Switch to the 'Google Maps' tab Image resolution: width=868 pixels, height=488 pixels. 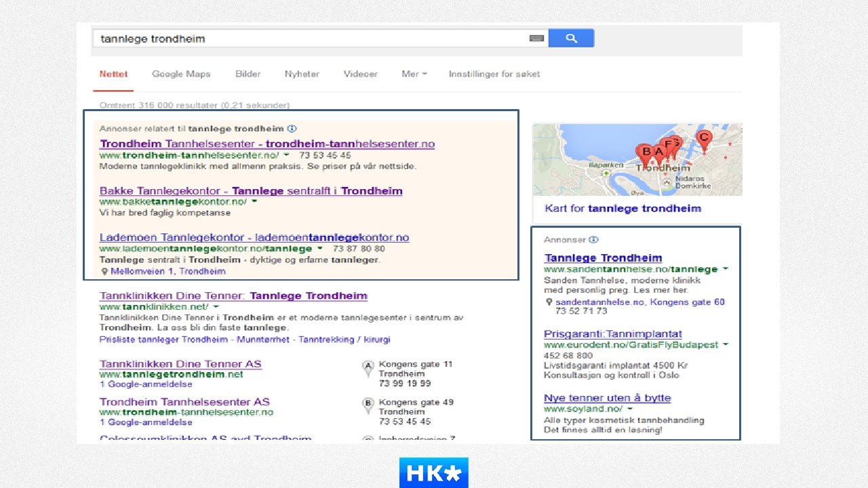[181, 74]
